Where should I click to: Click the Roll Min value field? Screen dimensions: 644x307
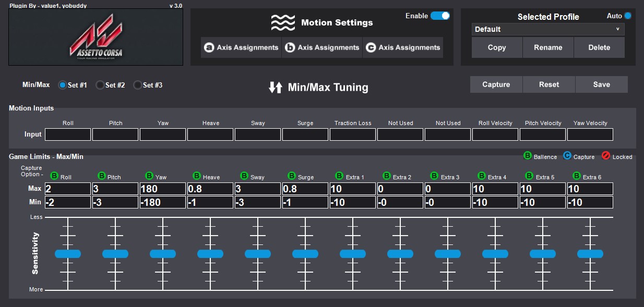pyautogui.click(x=68, y=202)
